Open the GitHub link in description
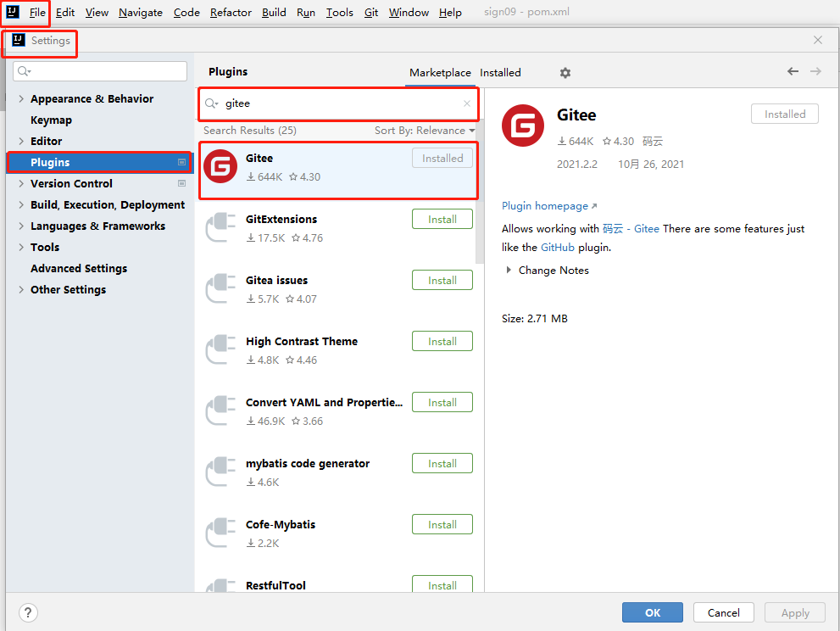The height and width of the screenshot is (631, 840). click(x=557, y=247)
